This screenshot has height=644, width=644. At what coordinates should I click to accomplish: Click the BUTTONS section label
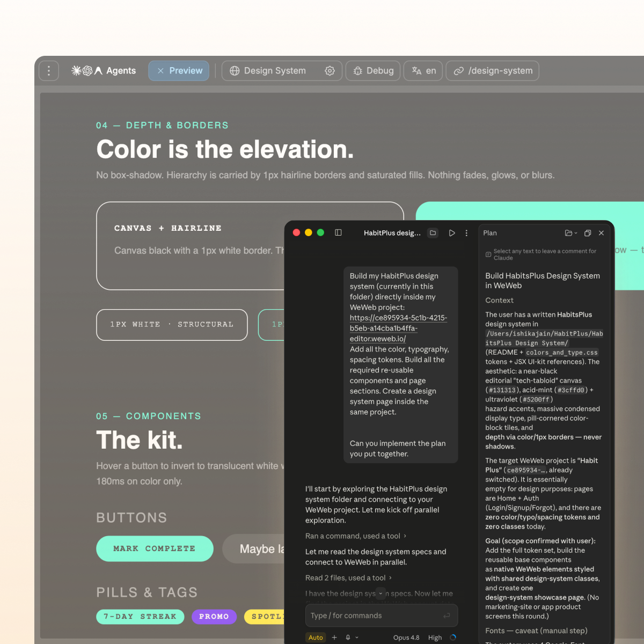(x=131, y=517)
